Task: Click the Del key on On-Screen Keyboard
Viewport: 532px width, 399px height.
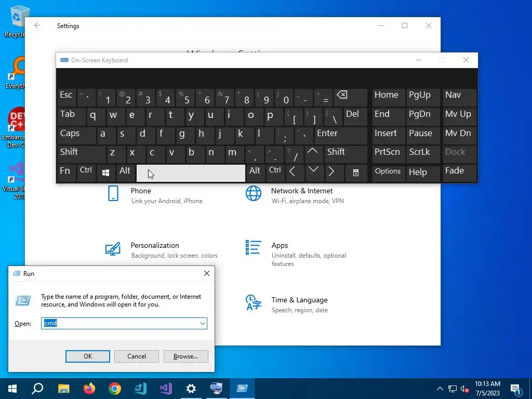Action: (355, 116)
